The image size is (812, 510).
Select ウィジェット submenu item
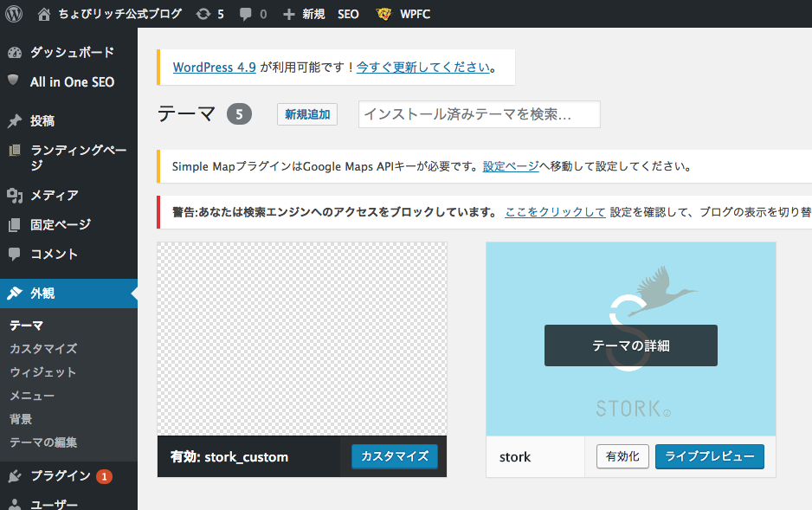click(x=43, y=372)
